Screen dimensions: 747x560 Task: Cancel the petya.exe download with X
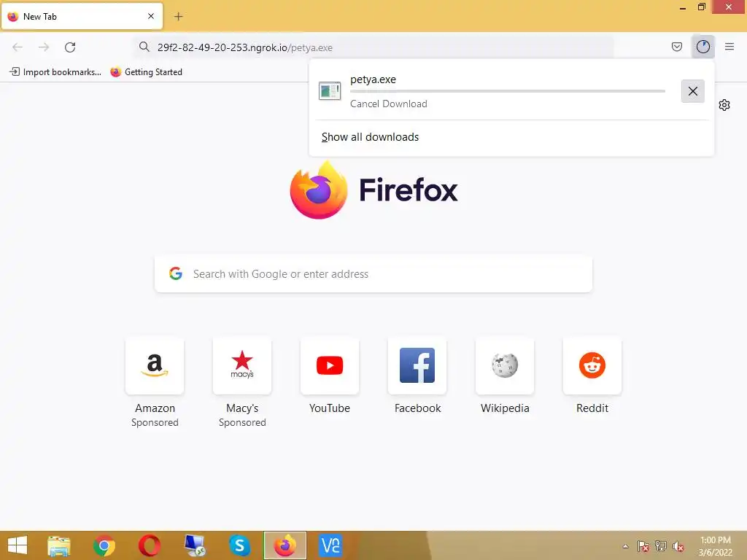(x=693, y=91)
